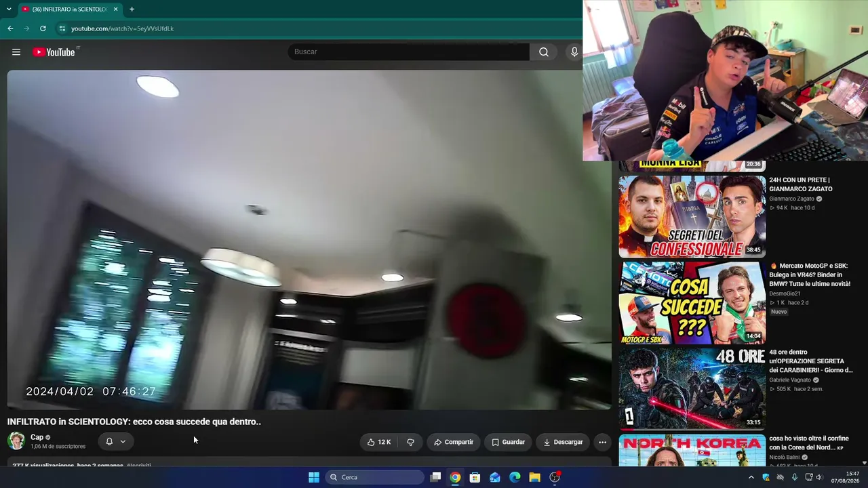Click the Compartir share button

[454, 442]
